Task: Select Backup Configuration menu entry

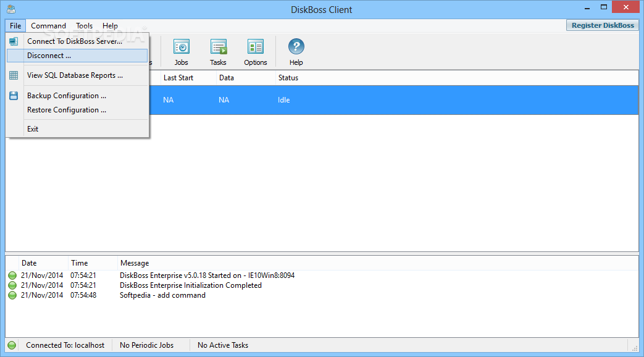Action: [77, 96]
